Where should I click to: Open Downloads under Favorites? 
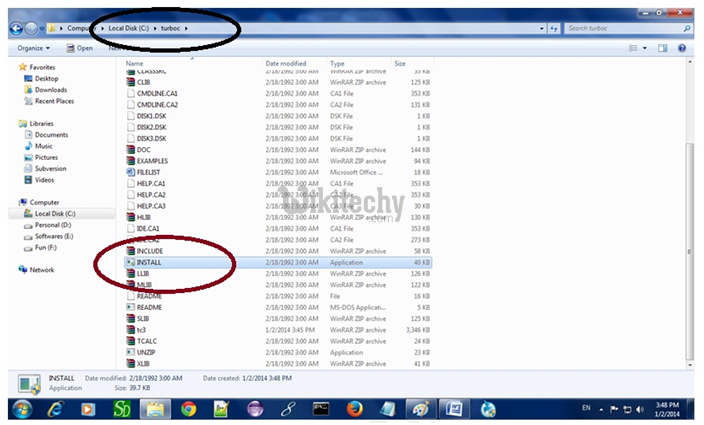coord(50,90)
